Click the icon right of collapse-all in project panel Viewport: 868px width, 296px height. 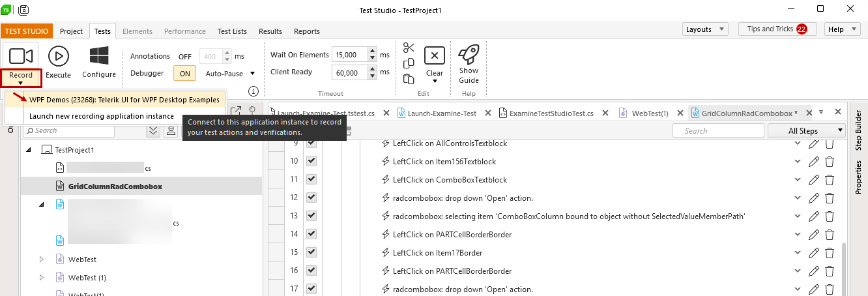point(171,130)
